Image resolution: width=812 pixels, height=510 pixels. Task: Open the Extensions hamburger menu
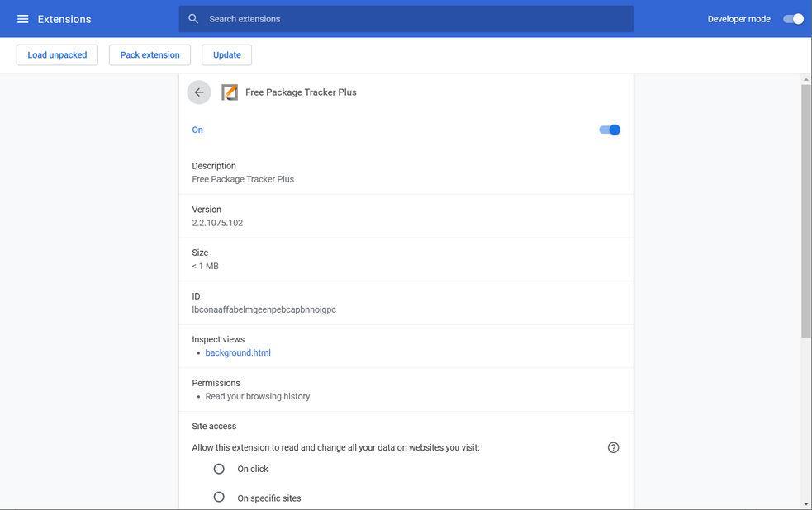[23, 19]
